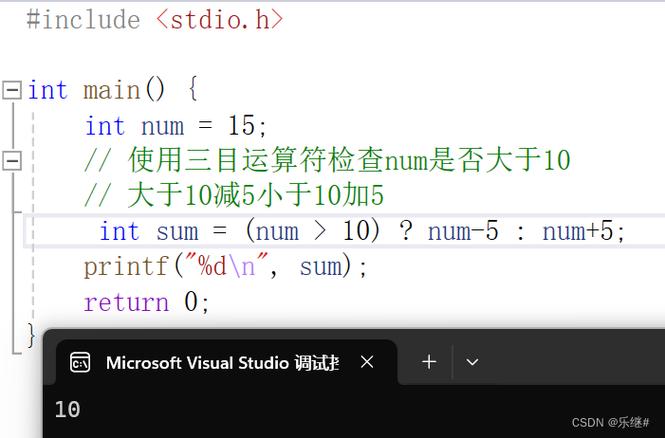Click the comment about checking num greater than 10
This screenshot has width=665, height=438.
(327, 160)
